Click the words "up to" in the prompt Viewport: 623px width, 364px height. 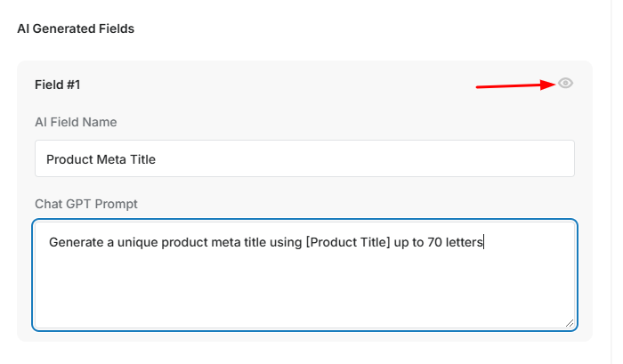(x=409, y=242)
